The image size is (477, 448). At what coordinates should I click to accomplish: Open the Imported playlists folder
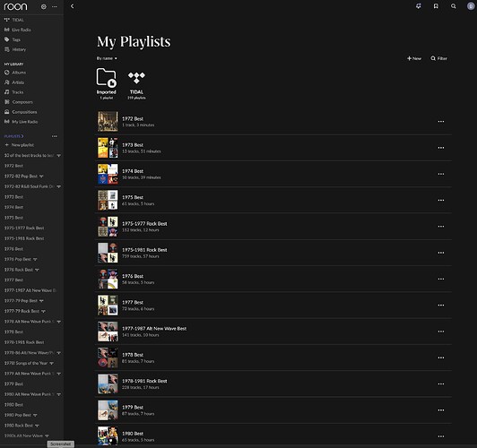click(x=106, y=77)
